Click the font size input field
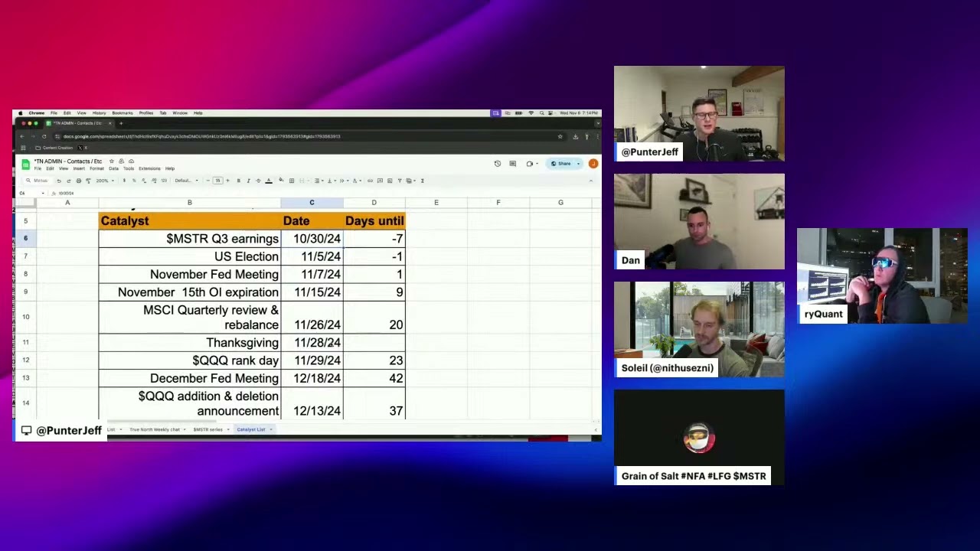Image resolution: width=980 pixels, height=551 pixels. 217,181
